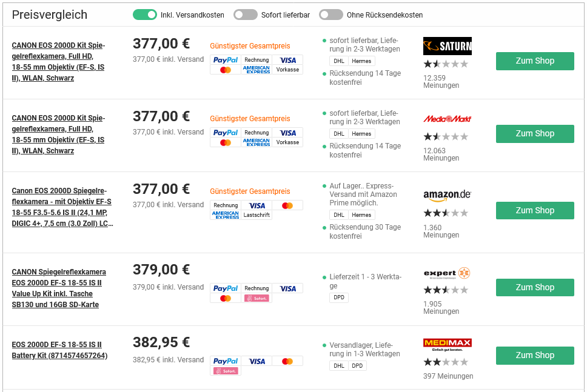The width and height of the screenshot is (587, 392).
Task: Click the amazon.de shop logo
Action: (x=447, y=195)
